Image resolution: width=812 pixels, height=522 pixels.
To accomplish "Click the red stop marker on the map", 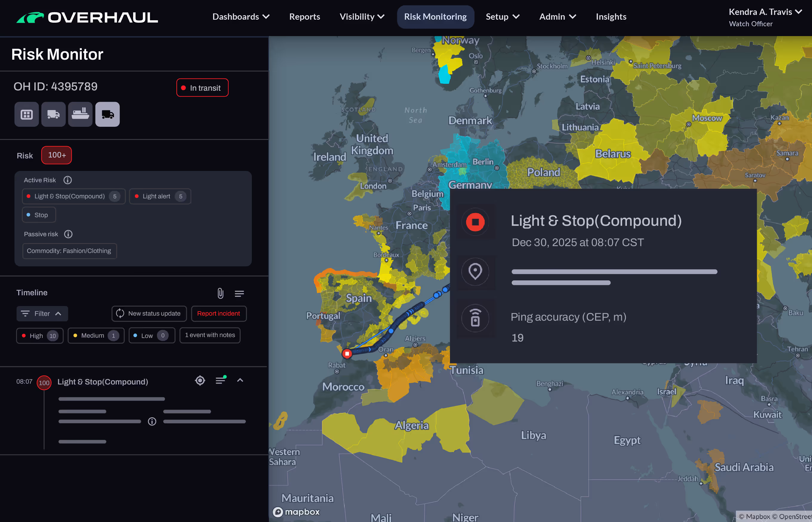I will [347, 353].
